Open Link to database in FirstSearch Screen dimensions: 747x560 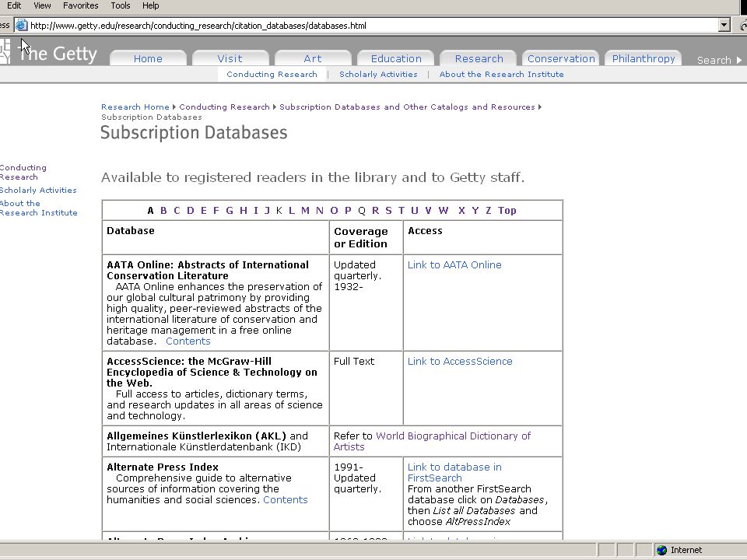[454, 472]
